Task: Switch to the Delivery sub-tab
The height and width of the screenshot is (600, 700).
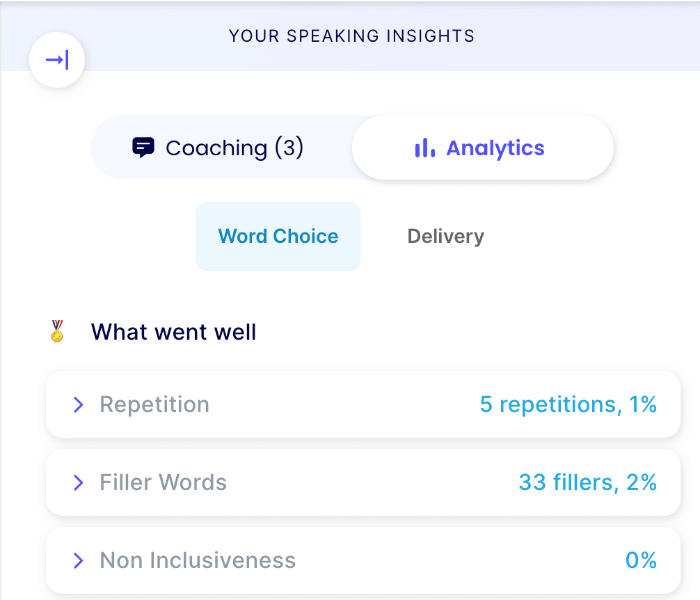Action: coord(445,236)
